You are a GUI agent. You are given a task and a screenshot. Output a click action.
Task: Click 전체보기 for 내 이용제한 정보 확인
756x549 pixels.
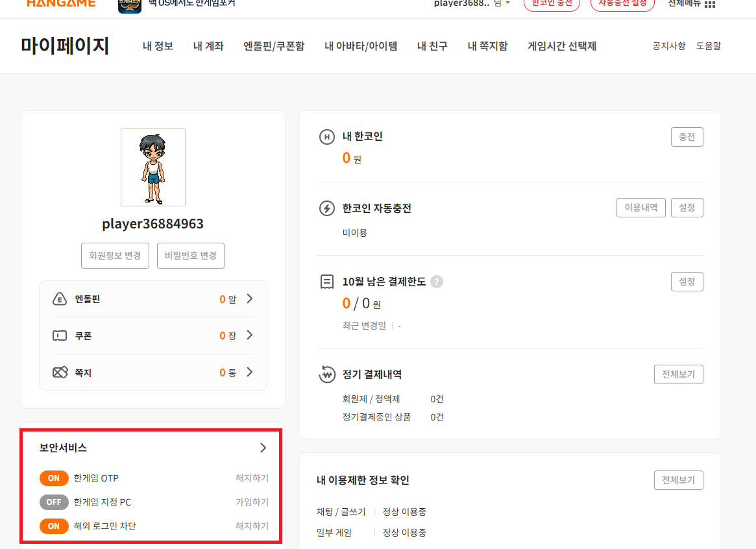678,480
